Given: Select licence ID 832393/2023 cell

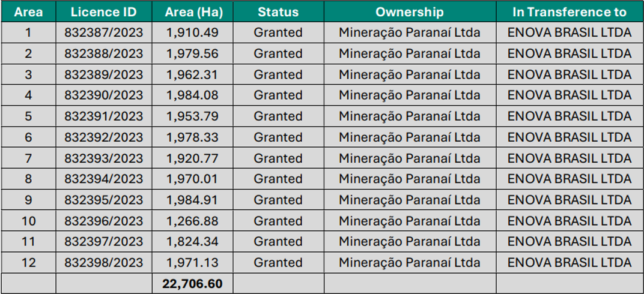Looking at the screenshot, I should point(104,158).
